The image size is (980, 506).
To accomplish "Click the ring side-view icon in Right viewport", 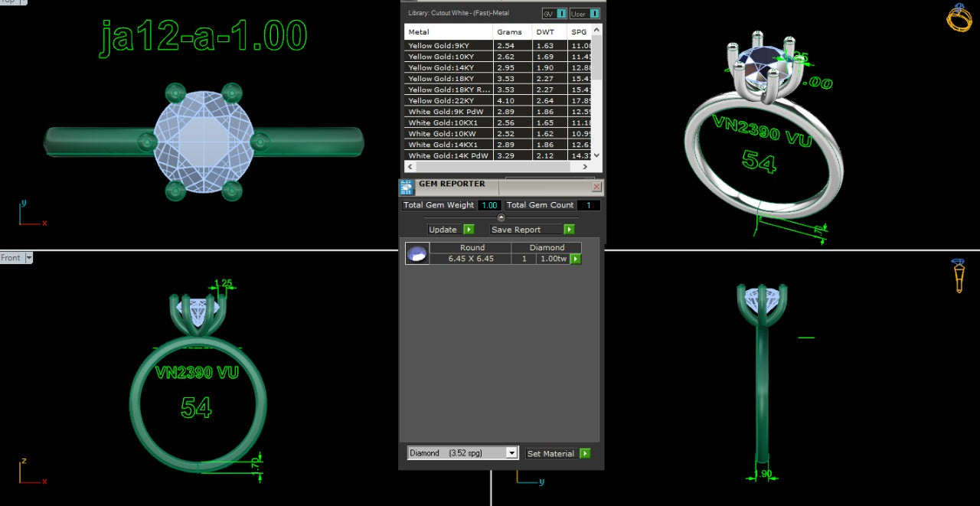I will click(959, 276).
